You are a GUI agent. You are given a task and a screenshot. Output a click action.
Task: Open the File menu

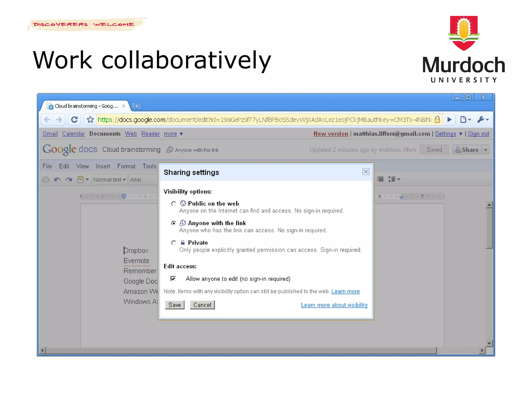(47, 166)
